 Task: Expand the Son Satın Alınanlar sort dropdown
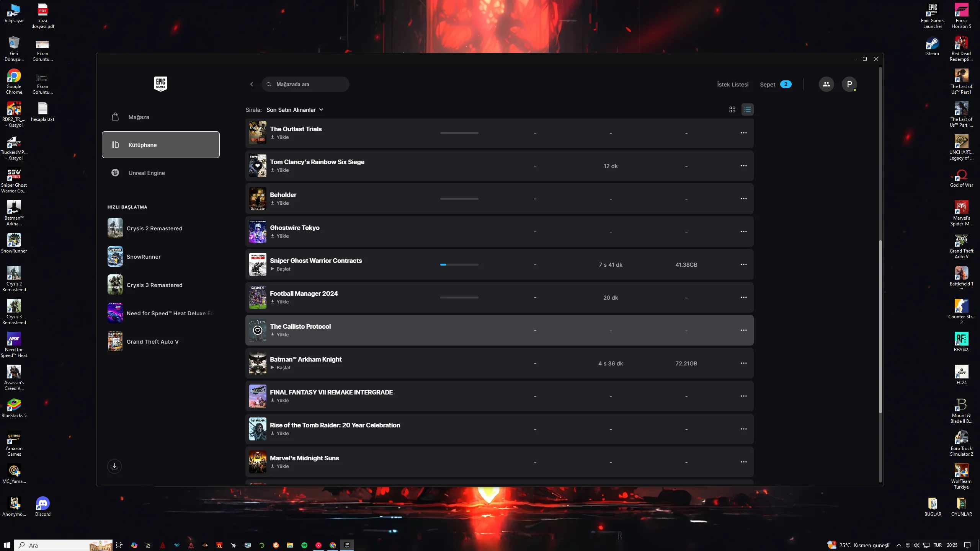pos(295,110)
